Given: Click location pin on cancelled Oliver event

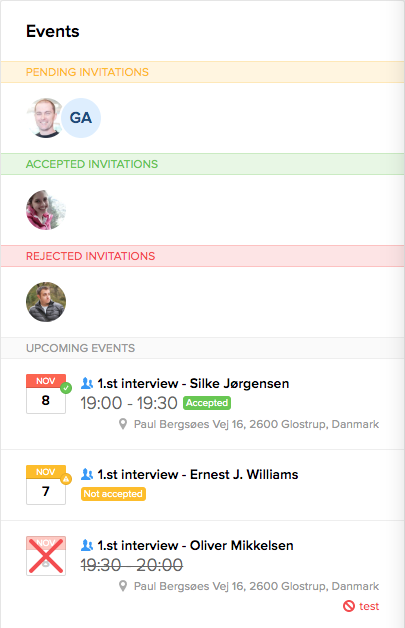Looking at the screenshot, I should coord(123,586).
